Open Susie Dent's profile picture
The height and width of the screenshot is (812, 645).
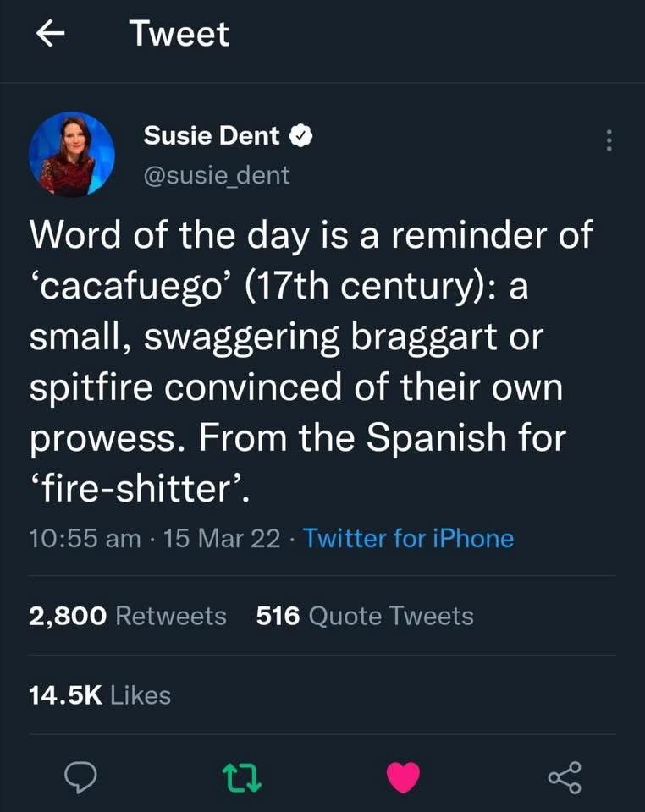pos(72,154)
